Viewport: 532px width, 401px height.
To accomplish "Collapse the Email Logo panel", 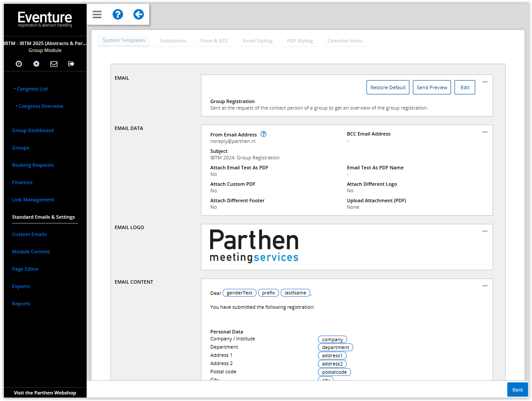I will [x=485, y=231].
